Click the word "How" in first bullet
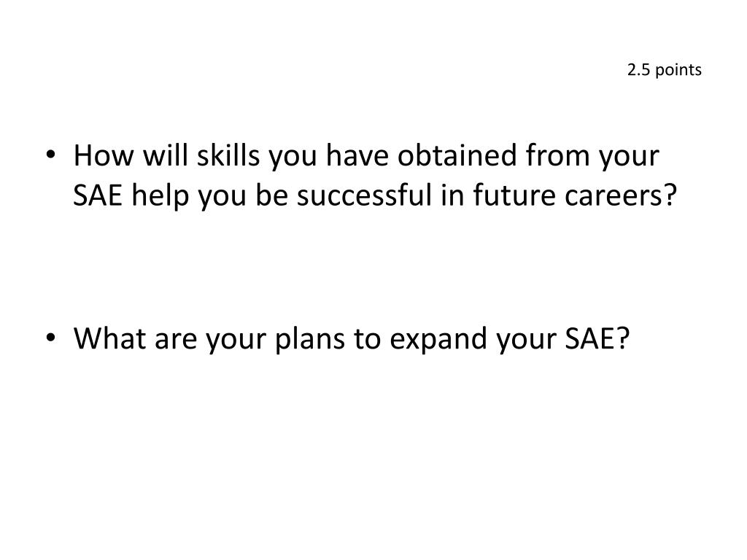Image resolution: width=747 pixels, height=560 pixels. tap(104, 155)
